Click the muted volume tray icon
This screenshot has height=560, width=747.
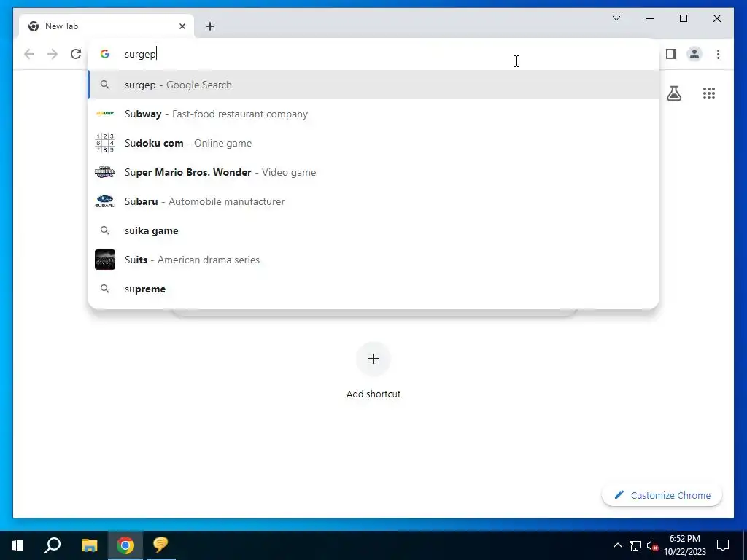pos(653,545)
